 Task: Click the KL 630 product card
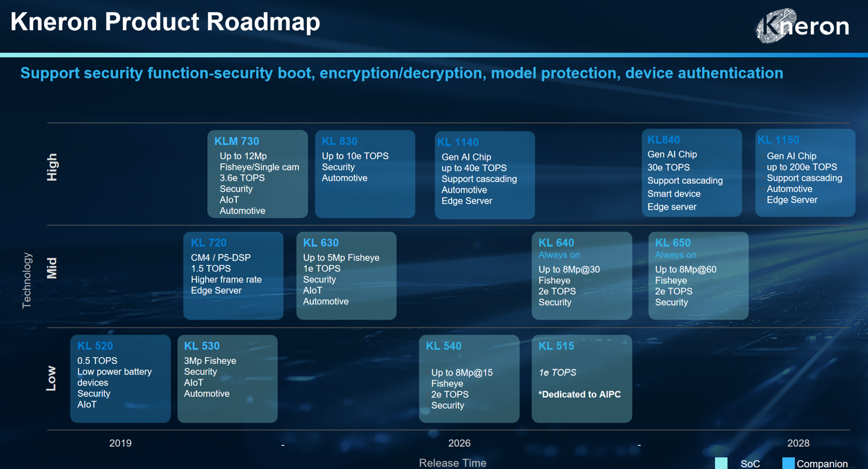346,275
